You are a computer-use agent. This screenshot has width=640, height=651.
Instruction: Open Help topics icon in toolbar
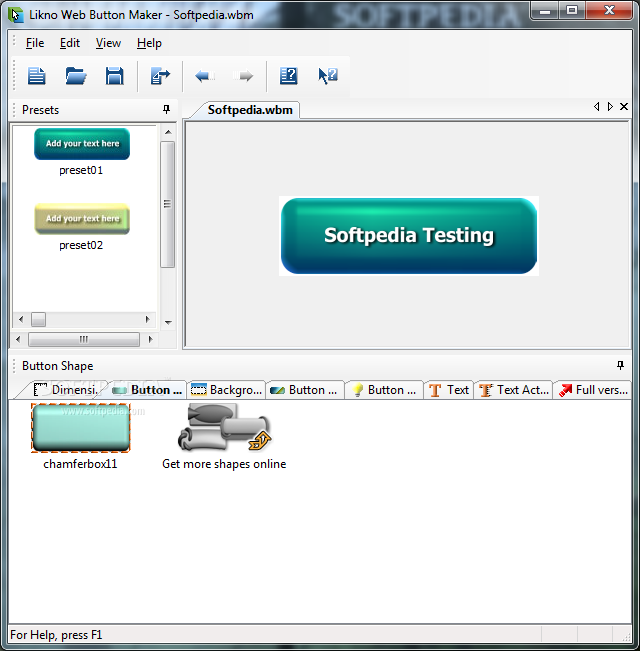pyautogui.click(x=288, y=76)
